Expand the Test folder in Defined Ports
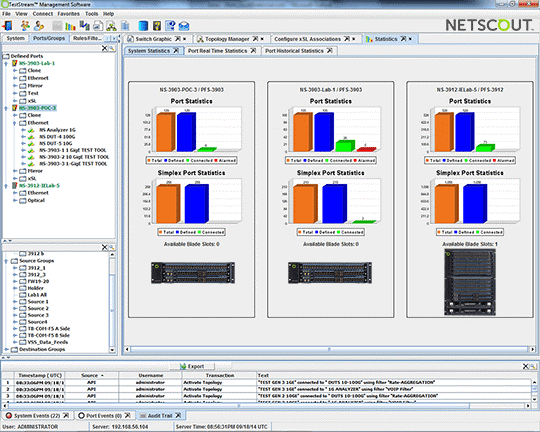This screenshot has height=432, width=540. (15, 93)
